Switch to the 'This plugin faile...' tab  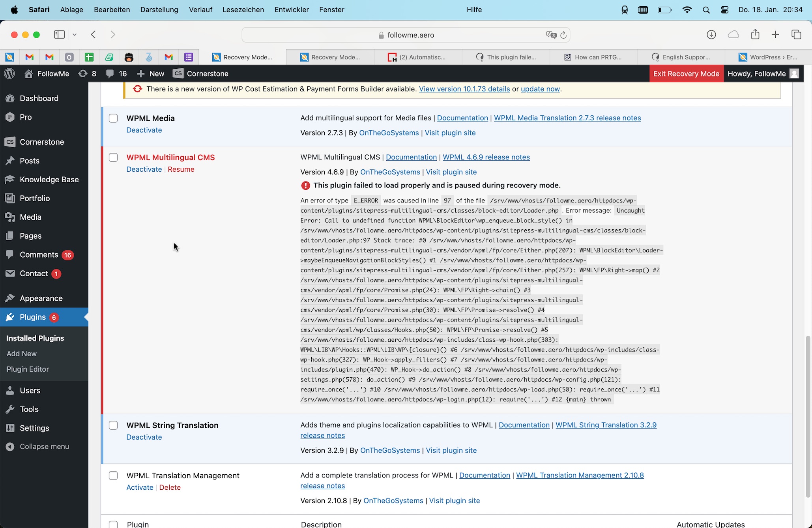pos(506,57)
